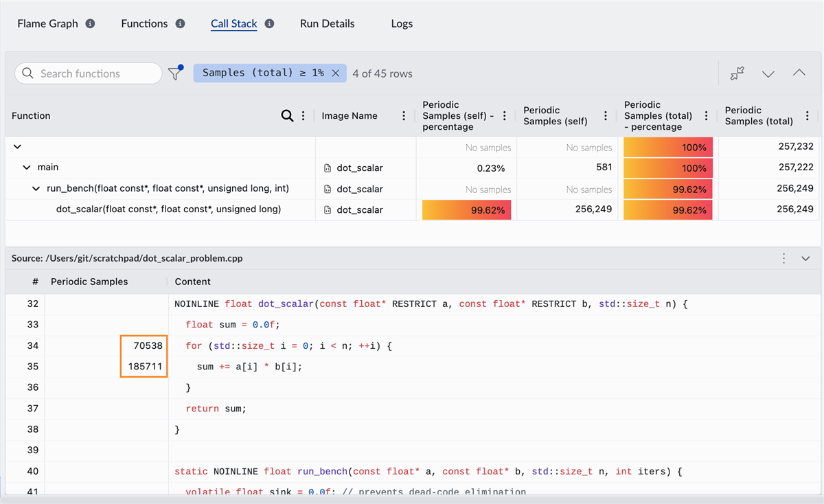Switch to the Functions tab
824x504 pixels.
click(x=144, y=23)
